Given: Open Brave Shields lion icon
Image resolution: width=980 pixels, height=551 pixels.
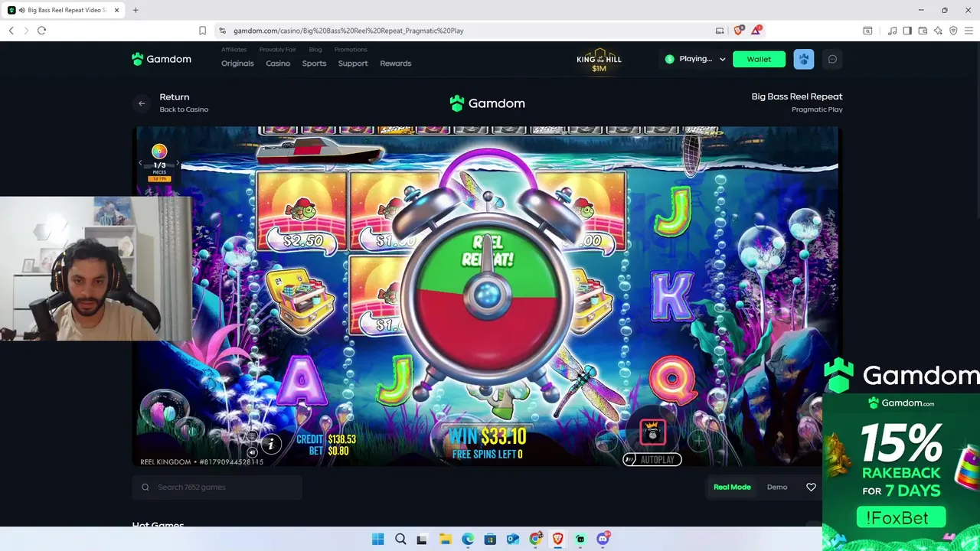Looking at the screenshot, I should pos(738,31).
